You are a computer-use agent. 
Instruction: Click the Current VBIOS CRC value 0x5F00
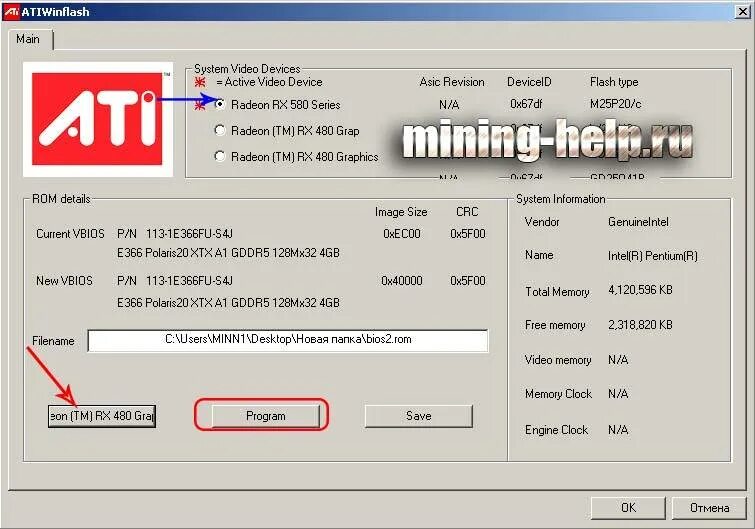point(468,234)
